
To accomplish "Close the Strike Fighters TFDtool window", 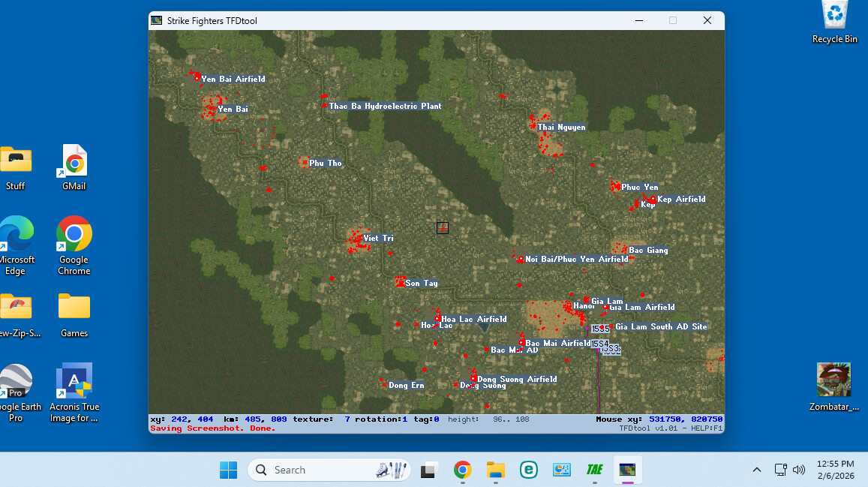I will [707, 20].
